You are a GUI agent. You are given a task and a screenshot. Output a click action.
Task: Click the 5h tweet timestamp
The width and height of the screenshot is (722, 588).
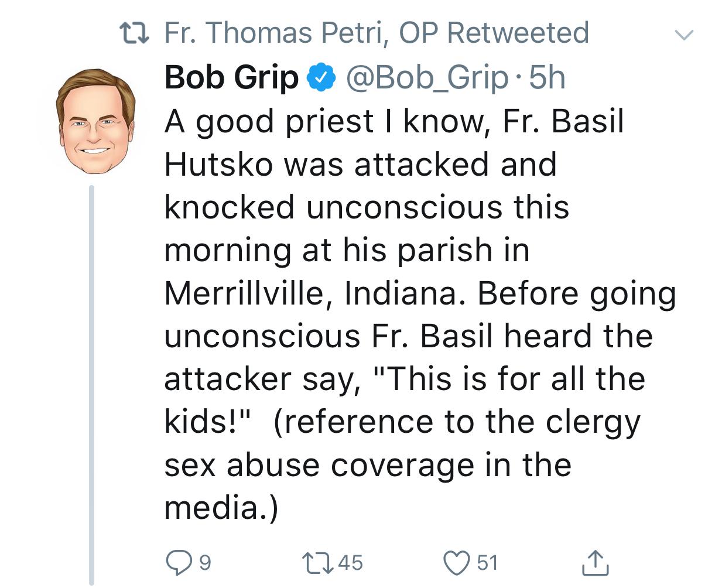point(547,77)
